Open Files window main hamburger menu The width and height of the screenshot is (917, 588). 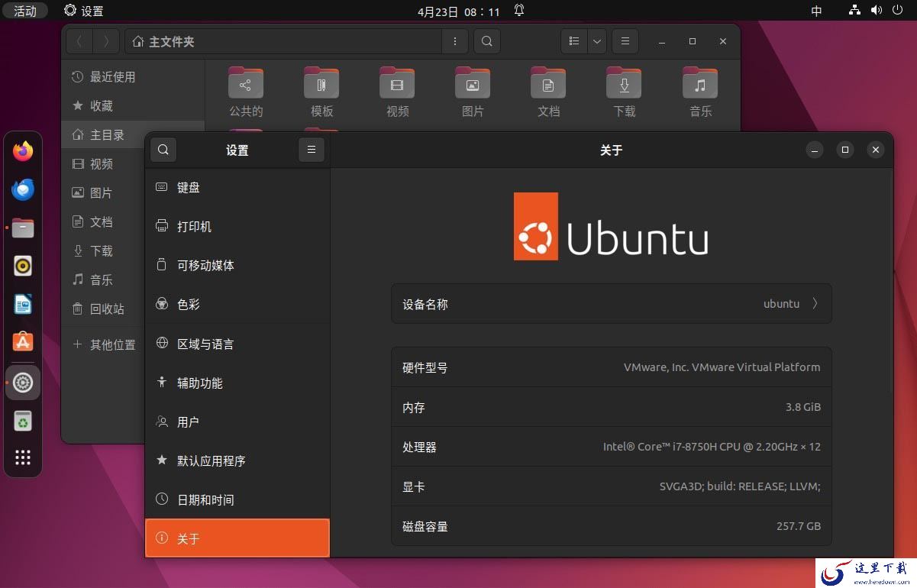[x=625, y=41]
